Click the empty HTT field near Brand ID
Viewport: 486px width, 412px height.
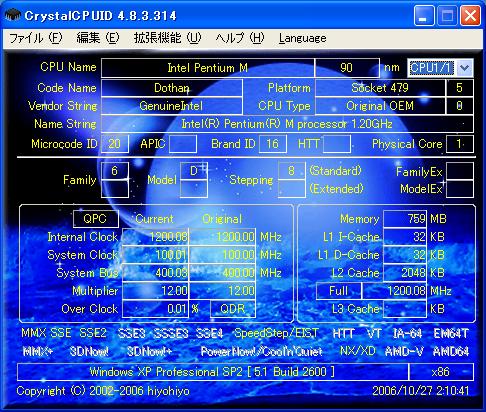click(337, 144)
